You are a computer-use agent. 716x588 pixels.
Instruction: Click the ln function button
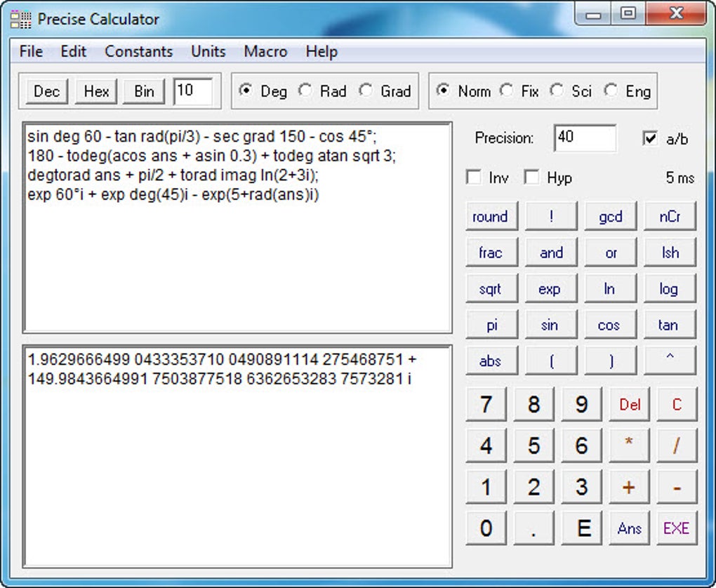click(x=611, y=288)
